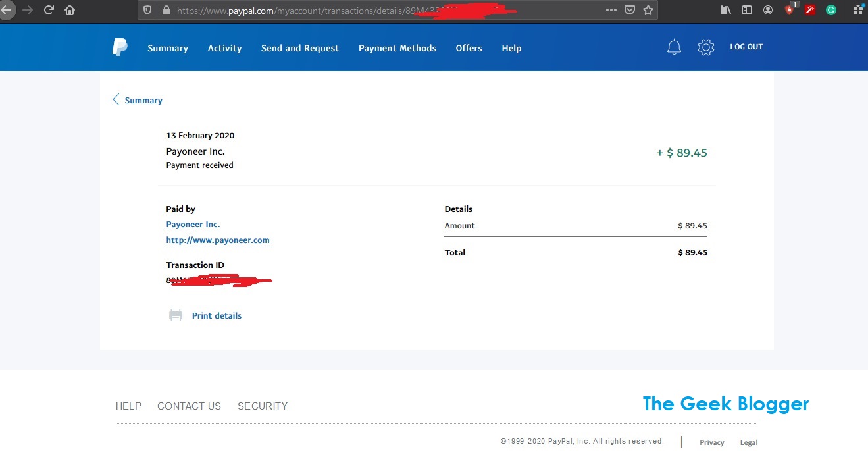Visit http://www.payoneer.com link
868x451 pixels.
point(218,240)
